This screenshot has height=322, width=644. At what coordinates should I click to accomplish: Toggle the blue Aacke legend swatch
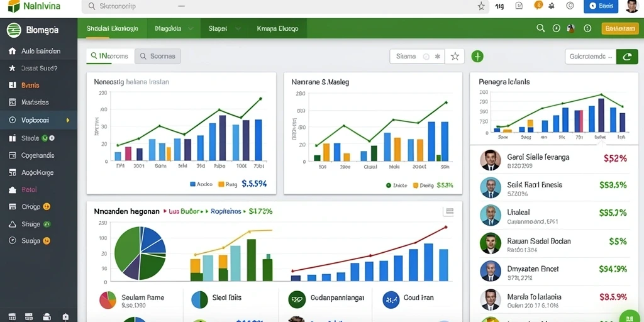192,184
